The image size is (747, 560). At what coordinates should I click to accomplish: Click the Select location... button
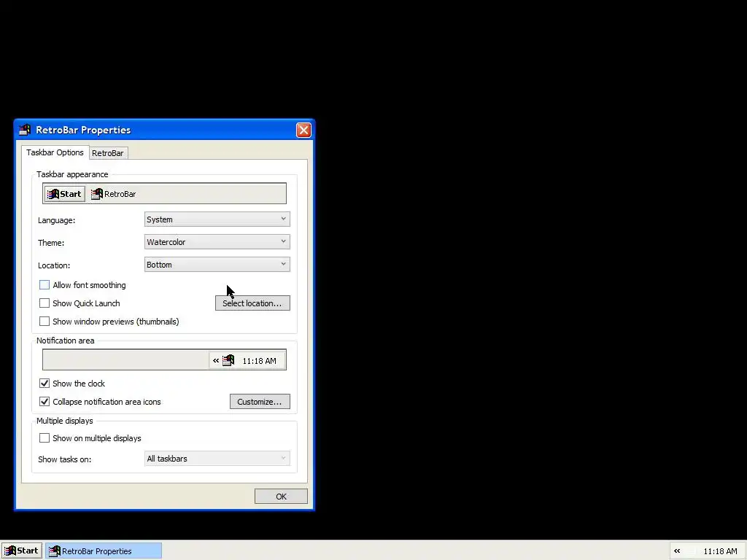coord(252,303)
